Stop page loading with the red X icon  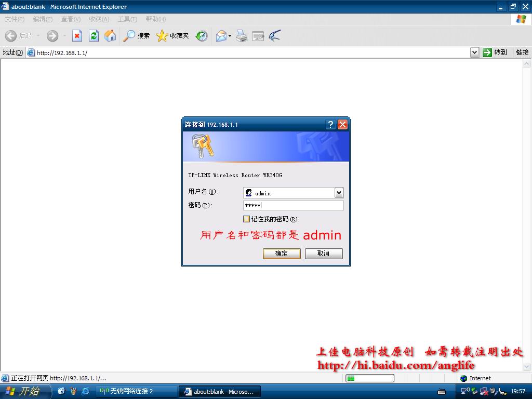[77, 36]
